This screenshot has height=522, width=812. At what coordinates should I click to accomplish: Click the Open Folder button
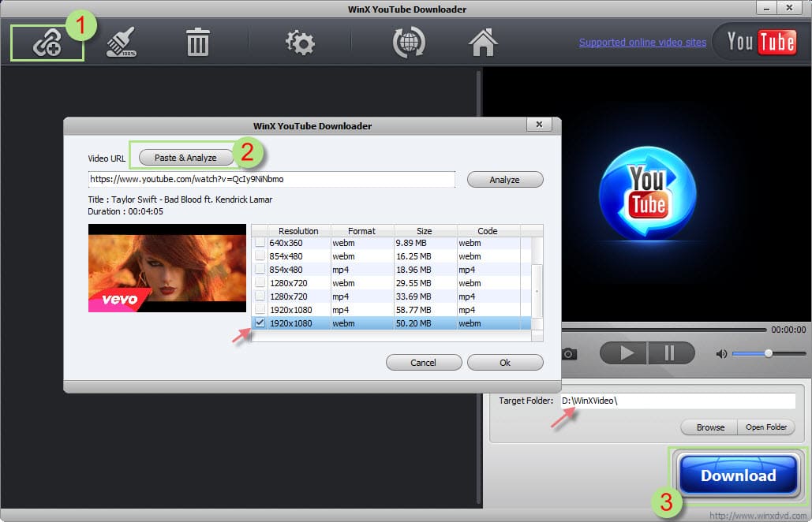(766, 427)
